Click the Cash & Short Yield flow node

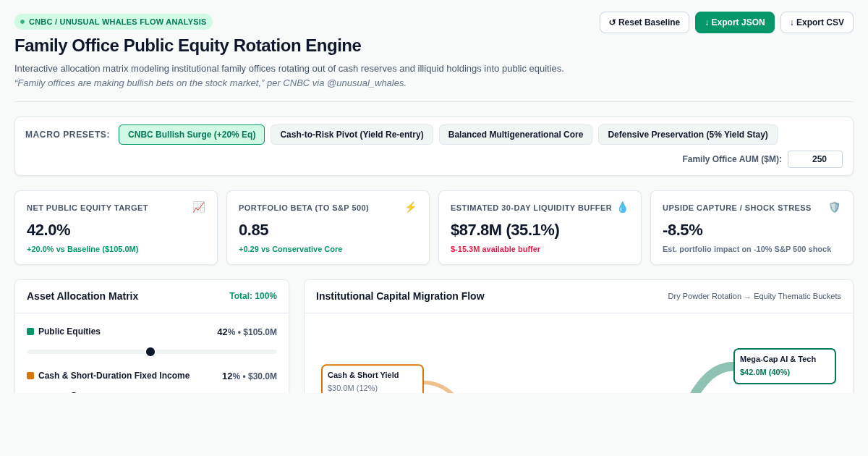click(373, 379)
